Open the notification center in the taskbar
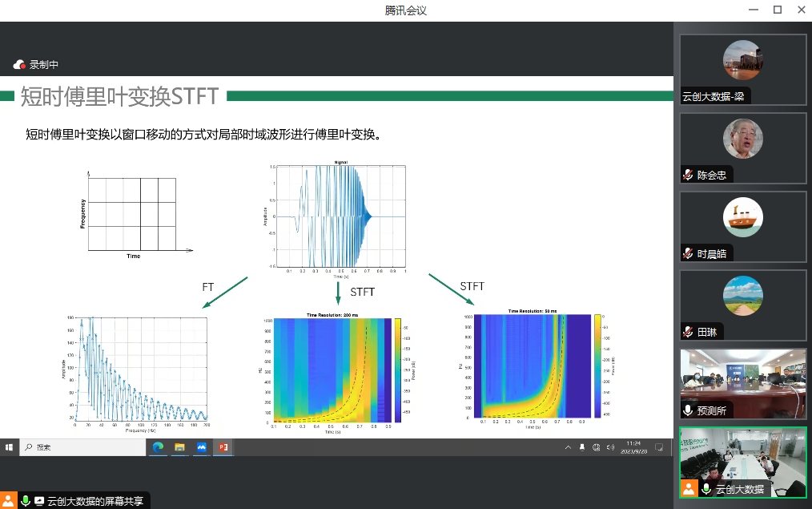This screenshot has width=812, height=509. pyautogui.click(x=658, y=447)
